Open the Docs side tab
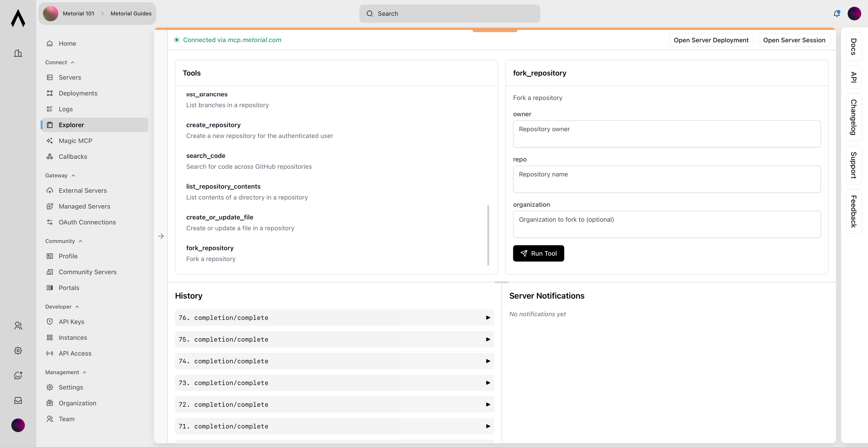 point(854,47)
